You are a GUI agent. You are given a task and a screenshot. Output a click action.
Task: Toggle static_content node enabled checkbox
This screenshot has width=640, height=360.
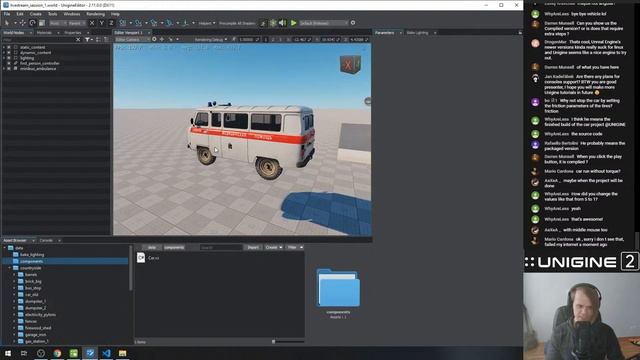click(9, 47)
